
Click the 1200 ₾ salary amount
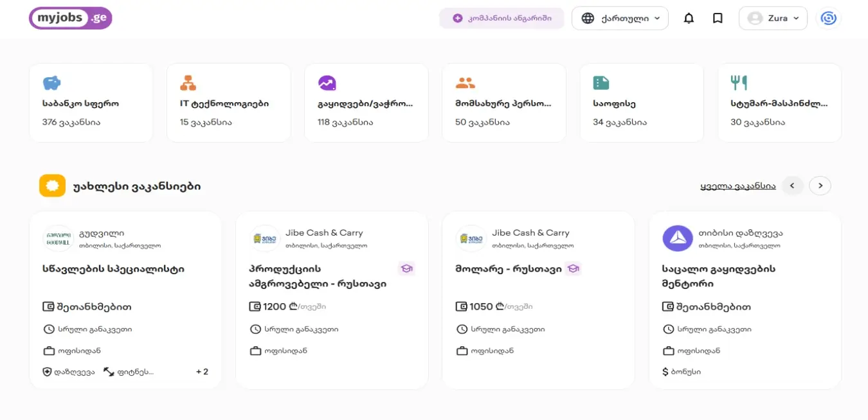(279, 307)
